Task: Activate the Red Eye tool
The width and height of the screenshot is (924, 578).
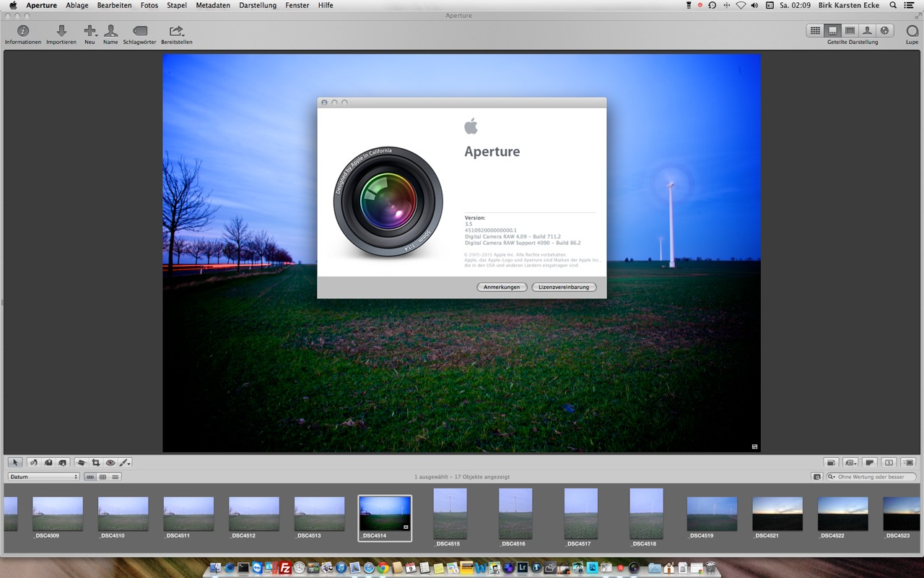Action: [x=110, y=462]
